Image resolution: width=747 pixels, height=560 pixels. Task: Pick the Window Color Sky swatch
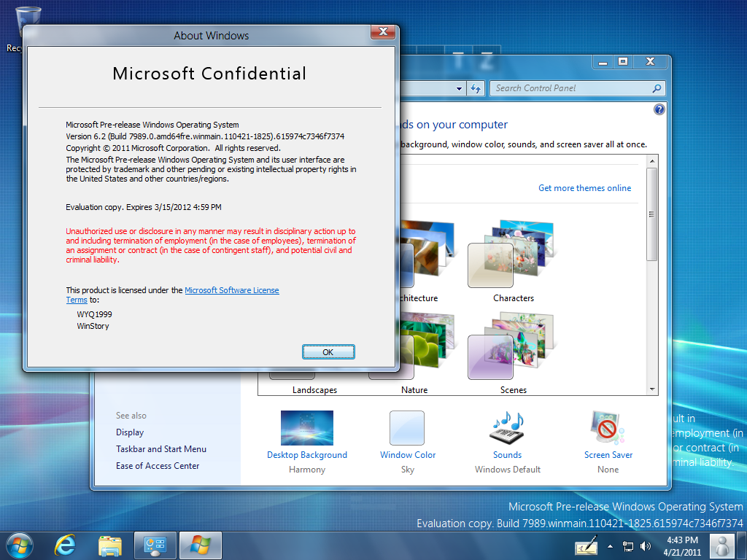407,428
